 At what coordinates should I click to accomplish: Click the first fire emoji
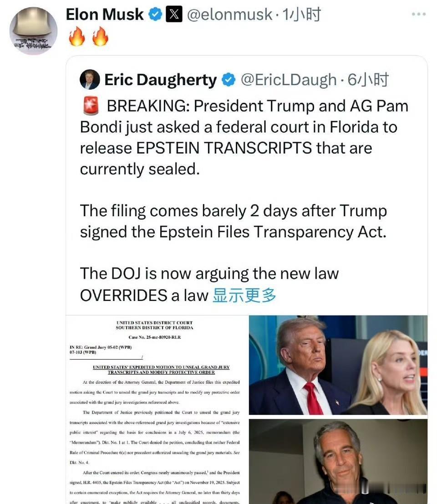point(77,36)
